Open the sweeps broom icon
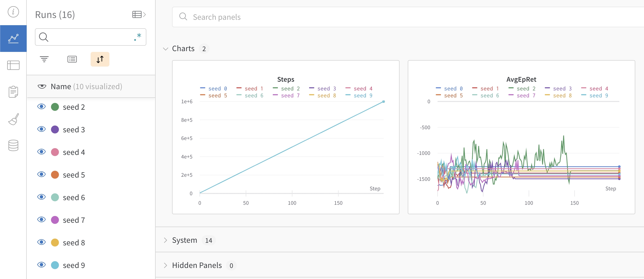Screen dimensions: 644x279 [13, 119]
